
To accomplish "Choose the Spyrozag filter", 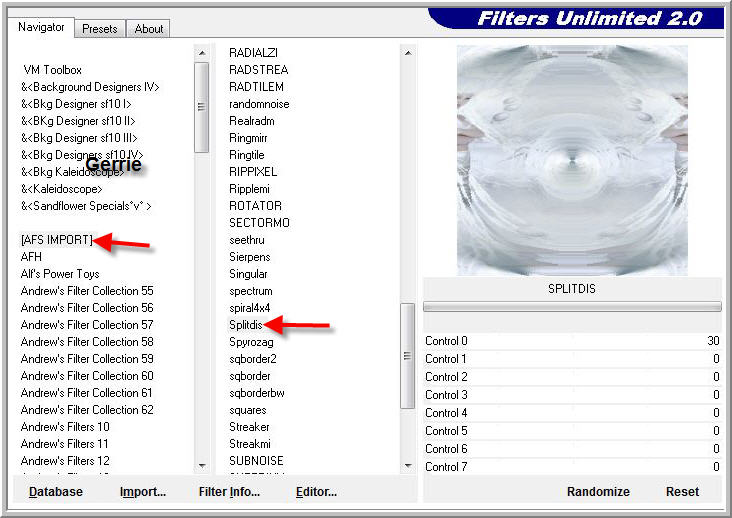I will [x=251, y=342].
